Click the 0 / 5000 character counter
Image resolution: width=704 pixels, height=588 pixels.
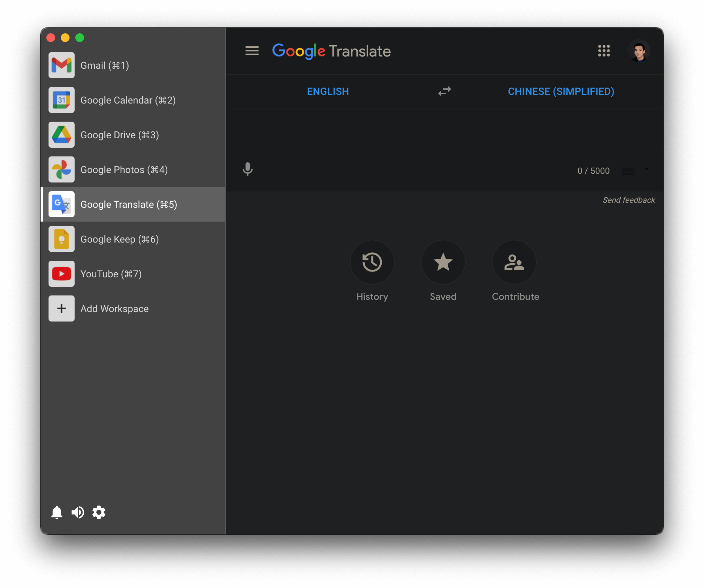click(x=594, y=171)
